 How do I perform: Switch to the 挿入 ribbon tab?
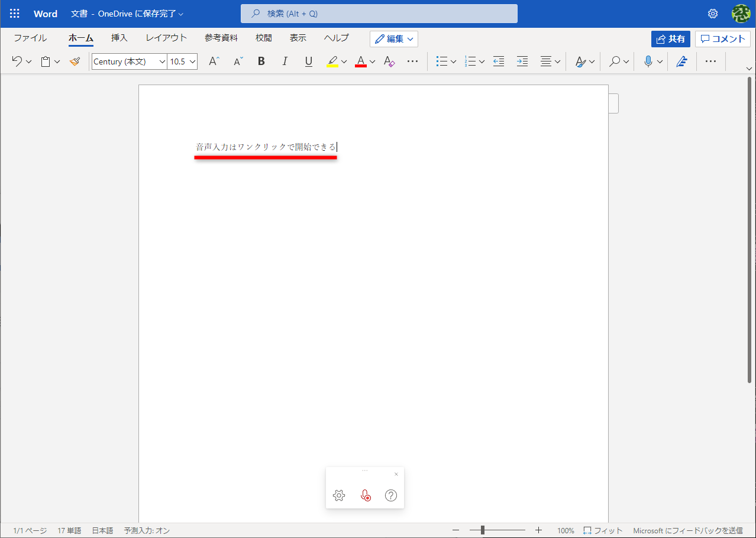pos(119,37)
